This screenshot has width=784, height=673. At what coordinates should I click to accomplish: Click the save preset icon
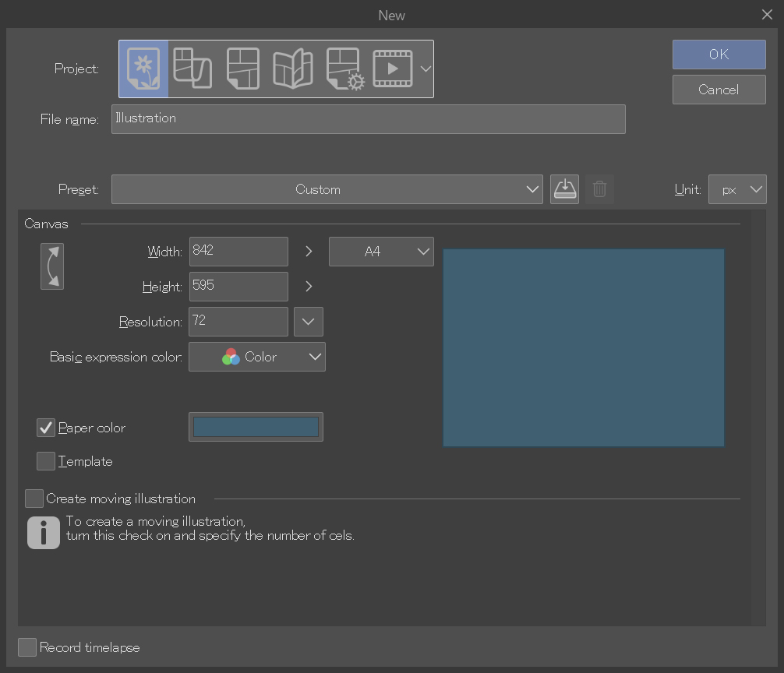tap(564, 189)
